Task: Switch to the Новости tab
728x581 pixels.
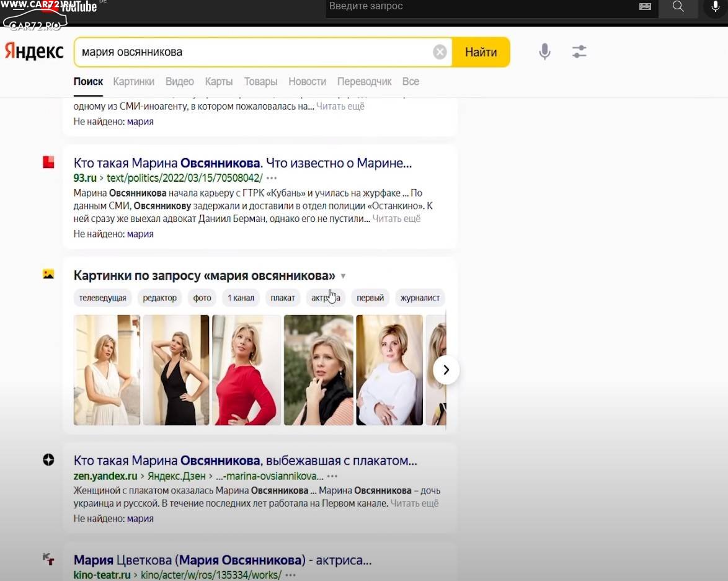Action: (307, 81)
